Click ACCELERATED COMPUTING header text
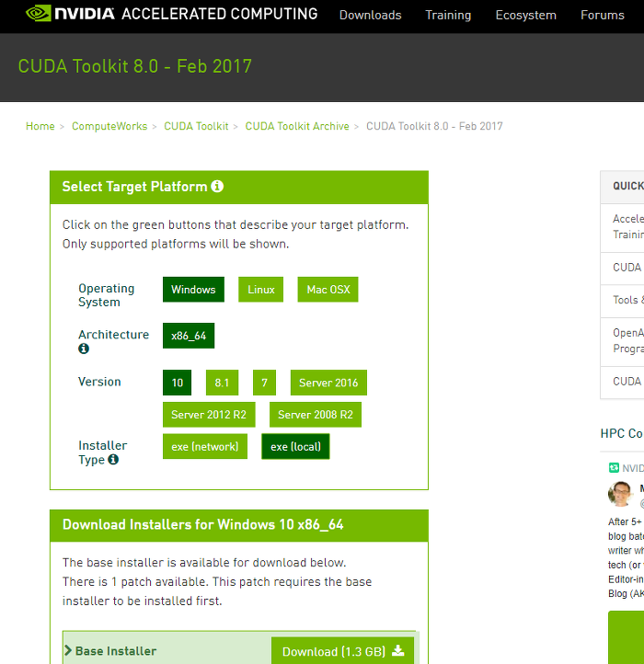This screenshot has width=644, height=664. pos(220,14)
